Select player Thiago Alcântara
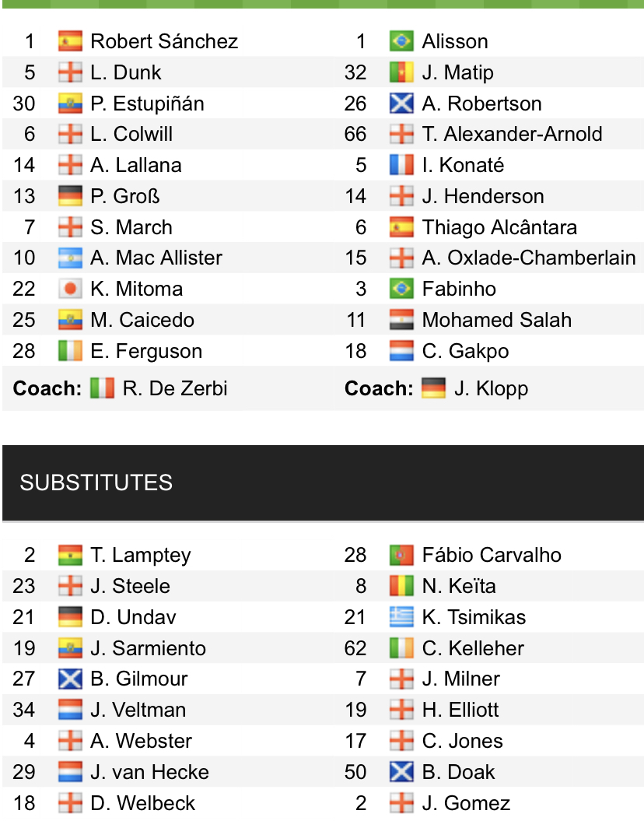The image size is (644, 828). click(x=499, y=227)
